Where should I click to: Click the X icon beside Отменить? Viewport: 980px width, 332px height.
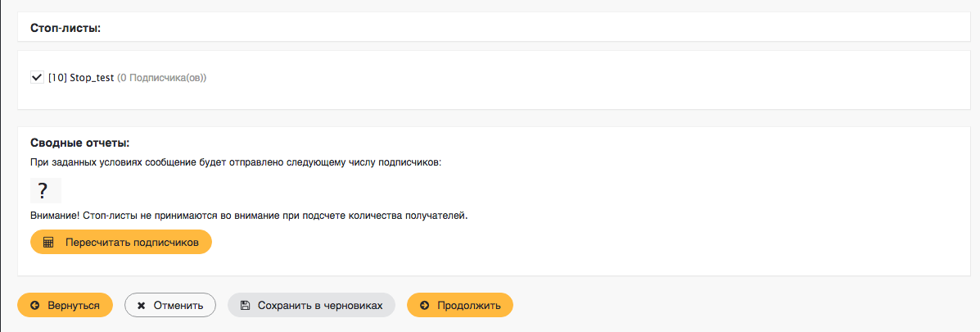(142, 305)
